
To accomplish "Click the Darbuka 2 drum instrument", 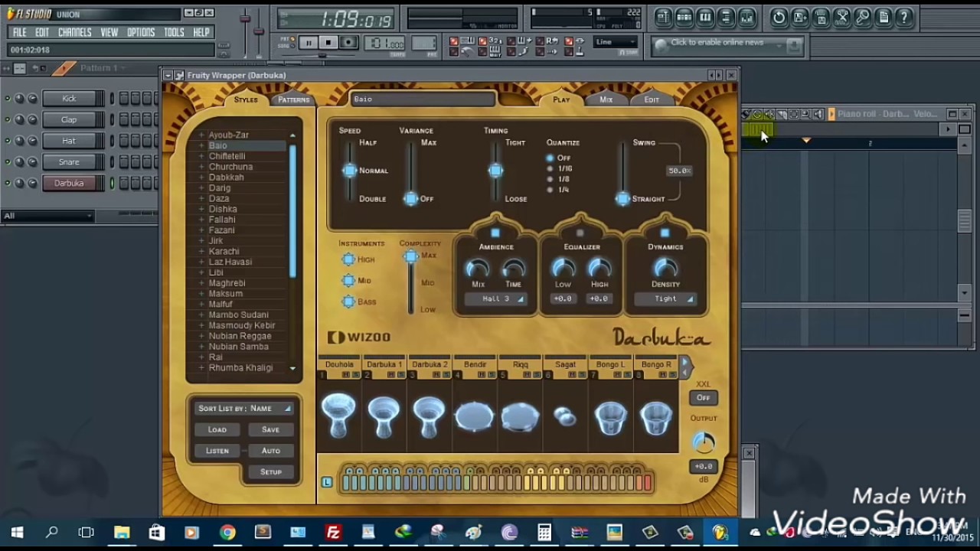I will (x=429, y=417).
